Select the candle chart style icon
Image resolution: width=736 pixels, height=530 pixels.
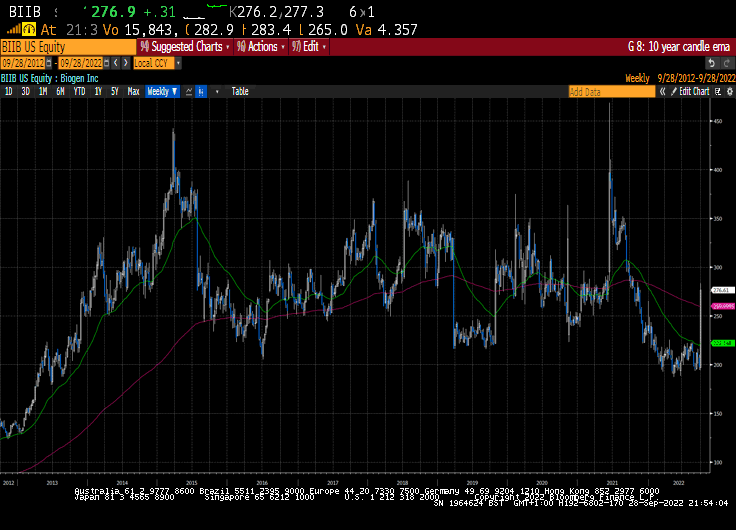click(201, 92)
